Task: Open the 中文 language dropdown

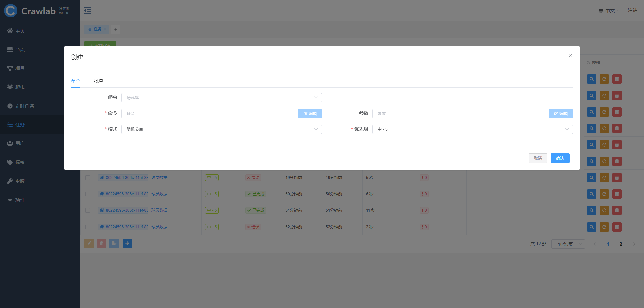Action: [610, 11]
